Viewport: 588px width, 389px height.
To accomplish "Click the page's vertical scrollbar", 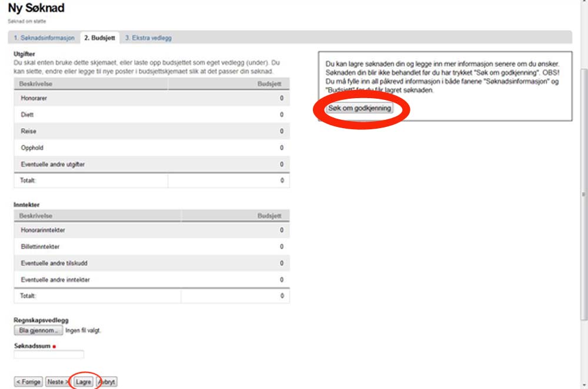I will click(583, 194).
